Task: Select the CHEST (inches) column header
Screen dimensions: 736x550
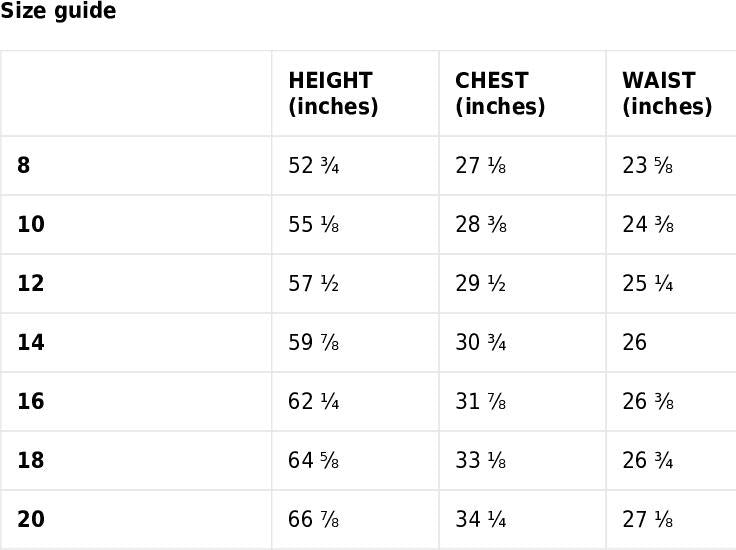Action: tap(500, 94)
